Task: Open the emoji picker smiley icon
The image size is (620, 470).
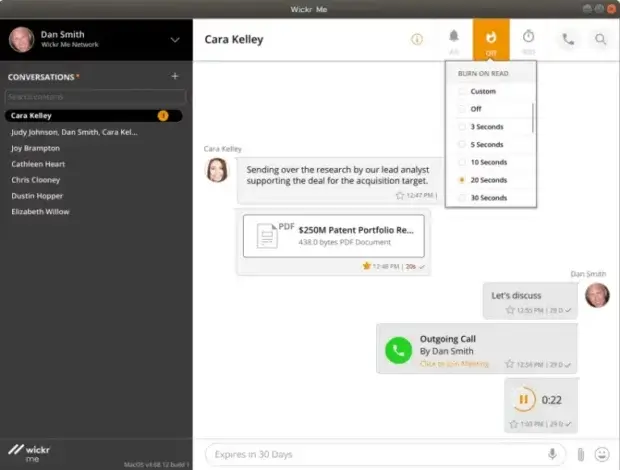Action: [602, 454]
